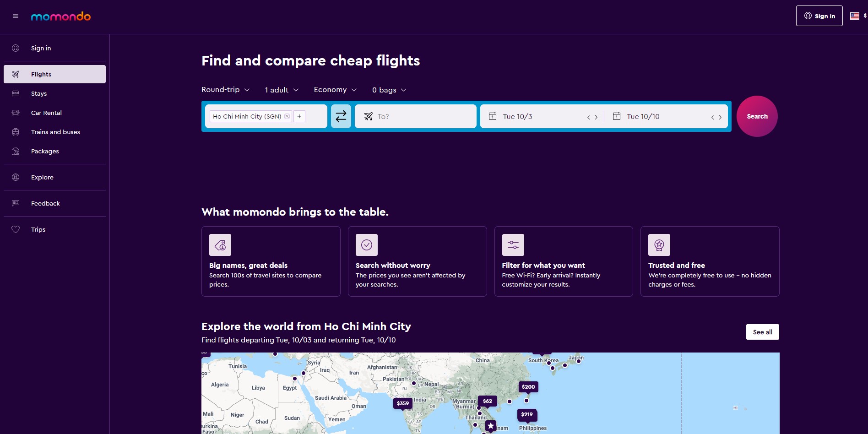Open the 0 bags dropdown
The height and width of the screenshot is (434, 868).
click(389, 90)
